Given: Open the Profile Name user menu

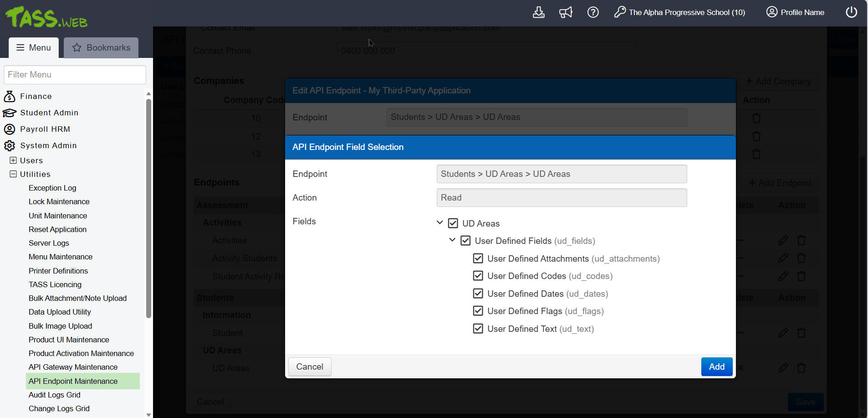Looking at the screenshot, I should pos(795,12).
